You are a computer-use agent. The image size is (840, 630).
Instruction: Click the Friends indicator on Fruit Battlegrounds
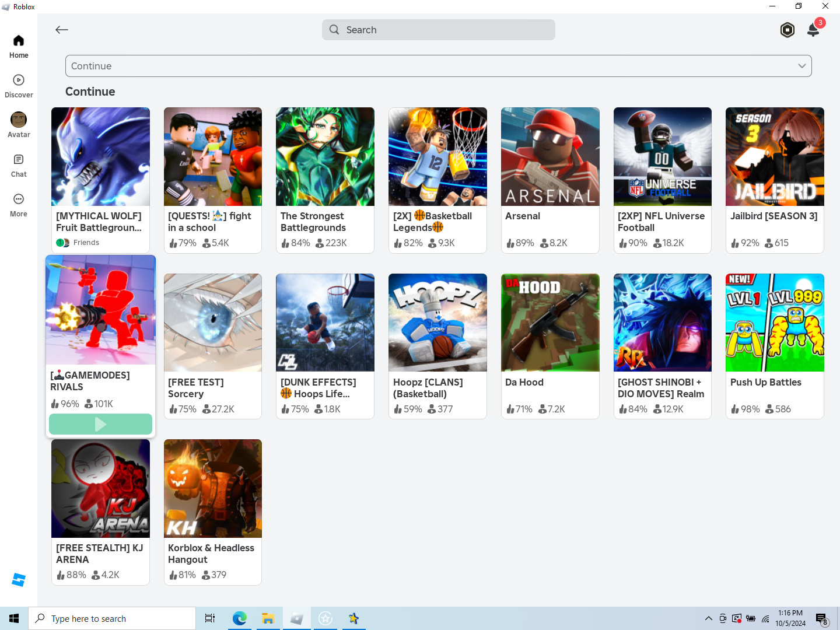pos(78,243)
